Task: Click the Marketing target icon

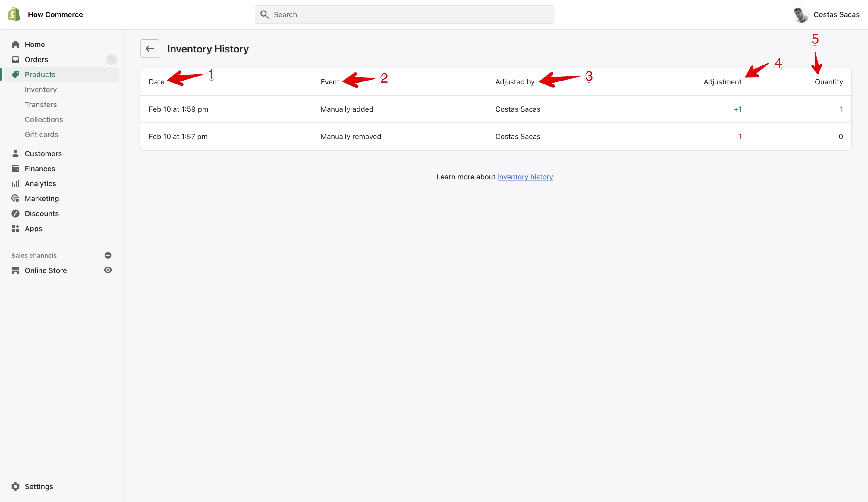Action: (x=15, y=198)
